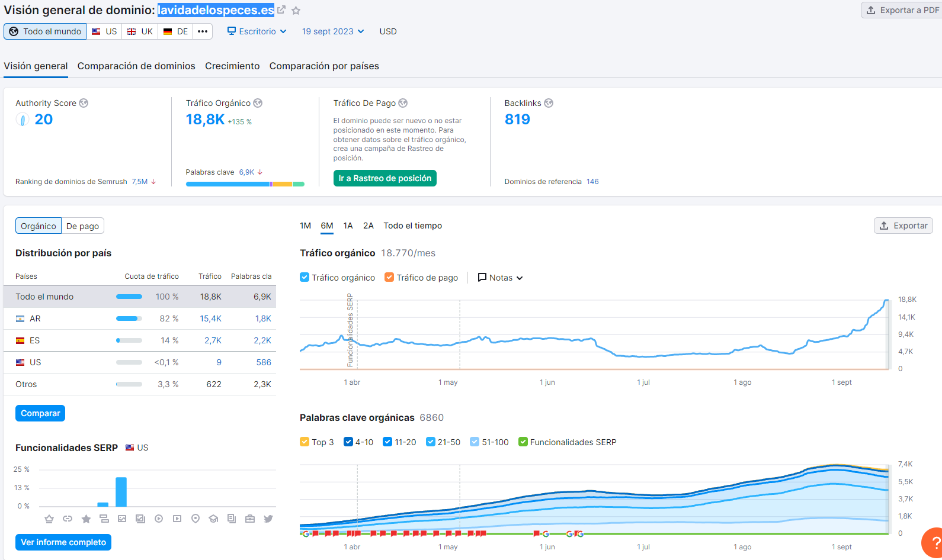The width and height of the screenshot is (942, 560).
Task: Select the Todo el mundo table row
Action: click(140, 297)
